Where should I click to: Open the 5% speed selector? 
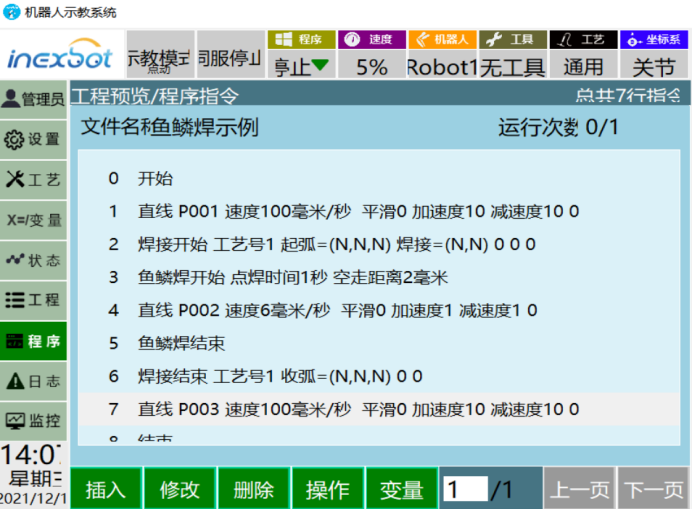coord(372,66)
